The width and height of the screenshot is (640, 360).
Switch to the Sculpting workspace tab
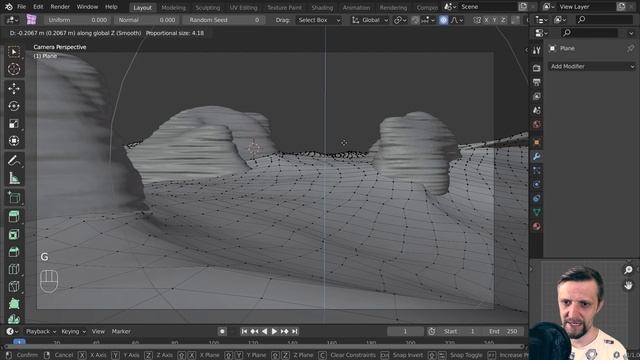pos(207,7)
